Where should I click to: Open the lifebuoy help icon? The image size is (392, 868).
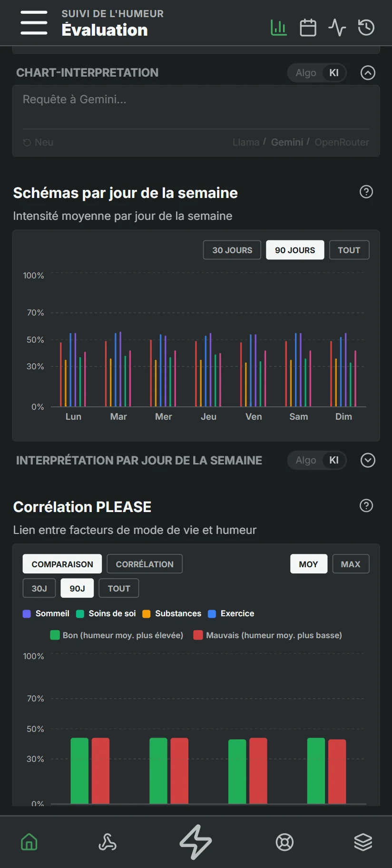[x=284, y=842]
